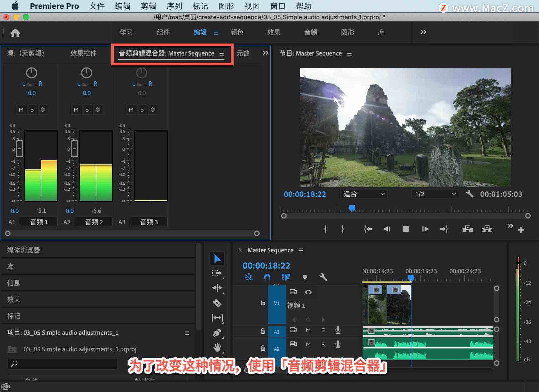The image size is (539, 392).
Task: Select the Hand tool
Action: coord(218,348)
